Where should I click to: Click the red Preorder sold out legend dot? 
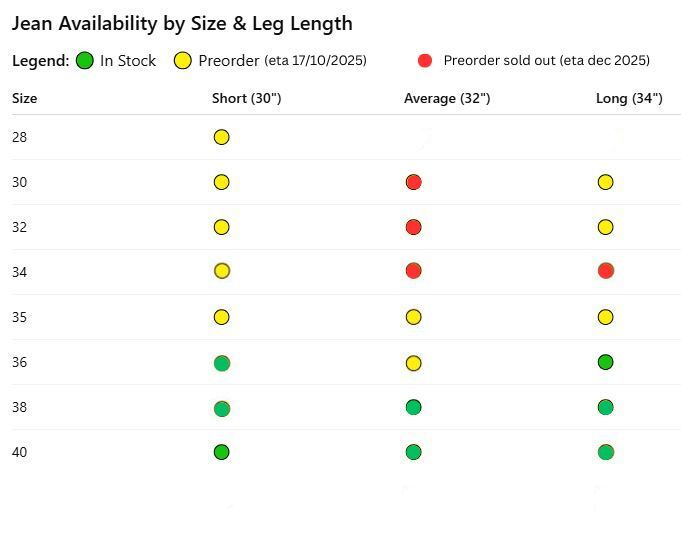pyautogui.click(x=424, y=60)
